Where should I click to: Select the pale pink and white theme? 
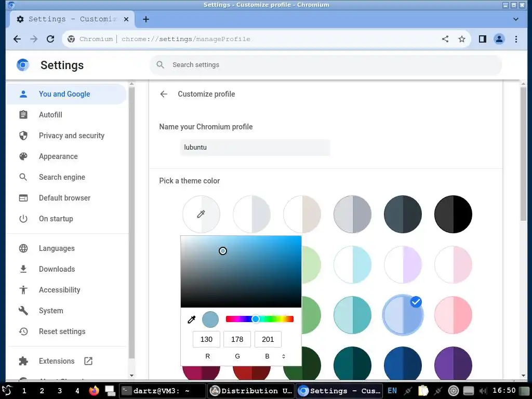click(x=453, y=264)
